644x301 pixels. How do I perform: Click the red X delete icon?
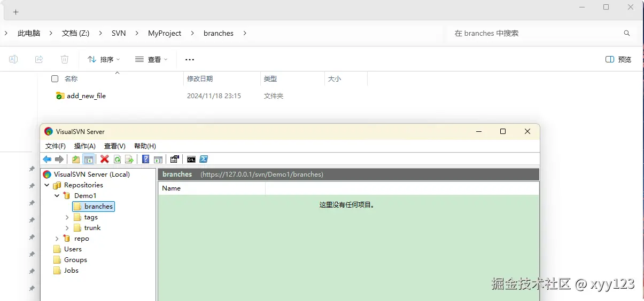point(104,159)
